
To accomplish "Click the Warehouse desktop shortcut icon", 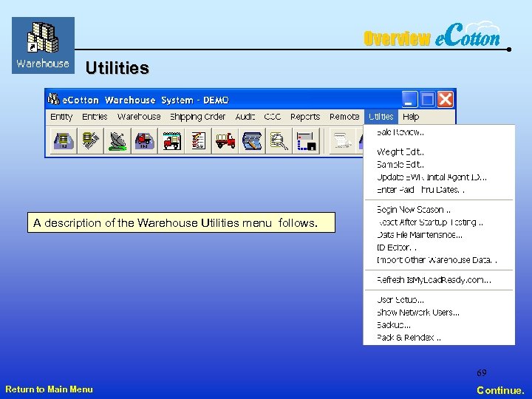I will point(43,46).
